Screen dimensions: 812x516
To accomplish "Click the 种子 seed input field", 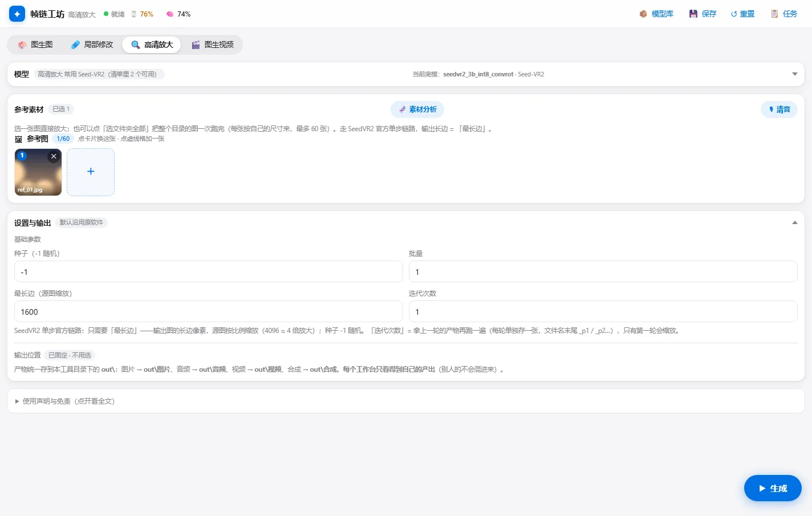I will pos(209,272).
